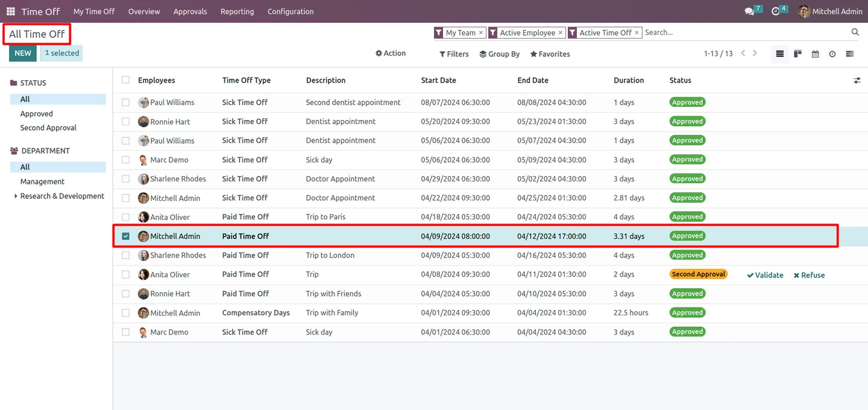Check Paul Williams Second dentist appointment row
This screenshot has height=410, width=868.
pos(125,102)
